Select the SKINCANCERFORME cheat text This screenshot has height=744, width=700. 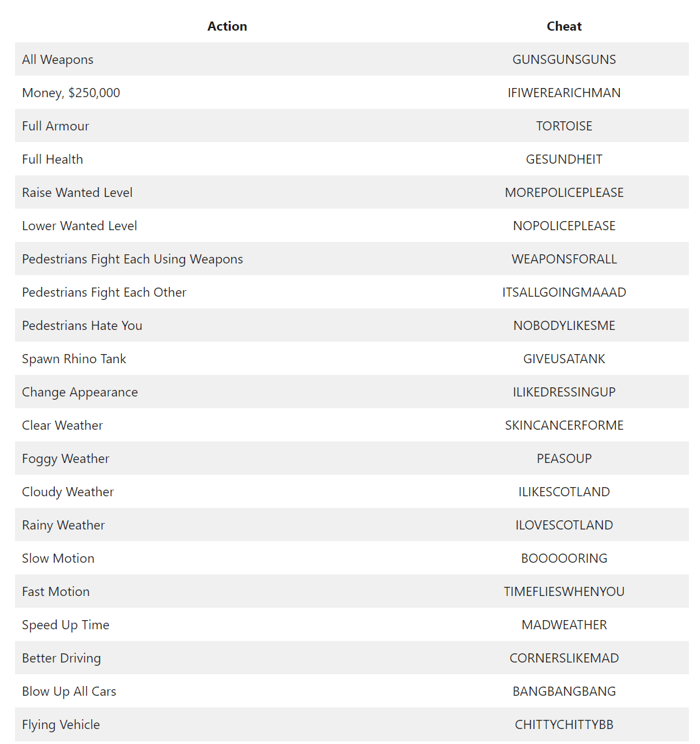[564, 426]
